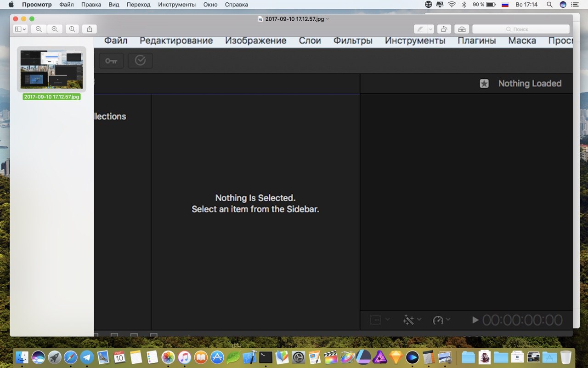Open iTunes from the Dock
Image resolution: width=588 pixels, height=368 pixels.
click(x=184, y=357)
